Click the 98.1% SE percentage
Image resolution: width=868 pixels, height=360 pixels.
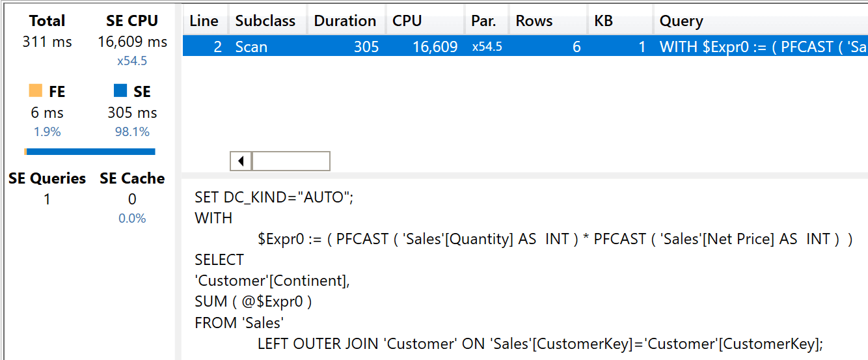(x=132, y=132)
